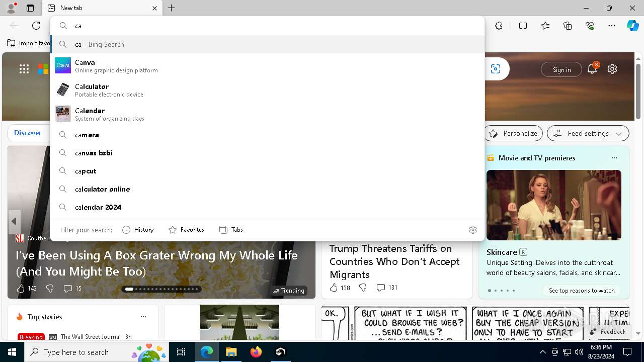Open the Favorites star icon in toolbar

[545, 26]
